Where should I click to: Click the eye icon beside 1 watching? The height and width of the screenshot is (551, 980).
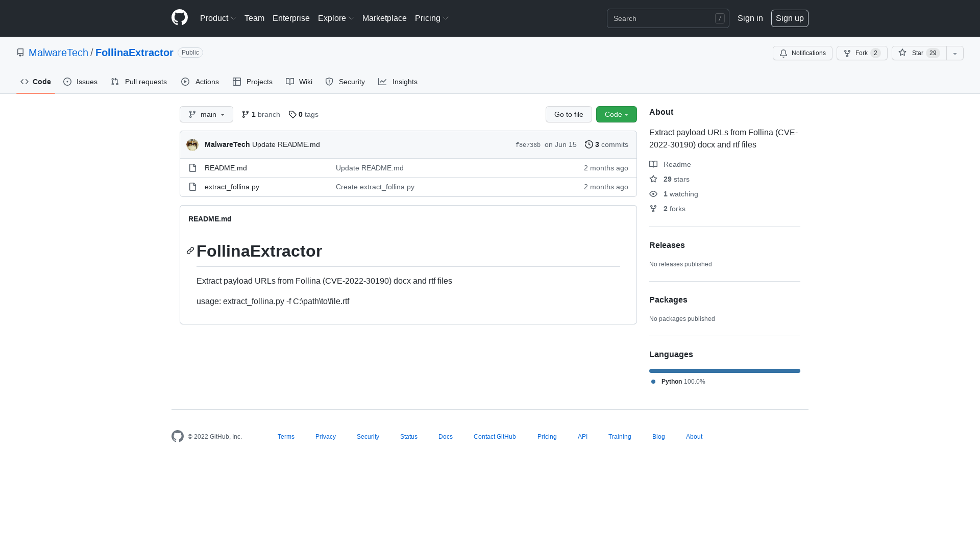click(x=653, y=194)
